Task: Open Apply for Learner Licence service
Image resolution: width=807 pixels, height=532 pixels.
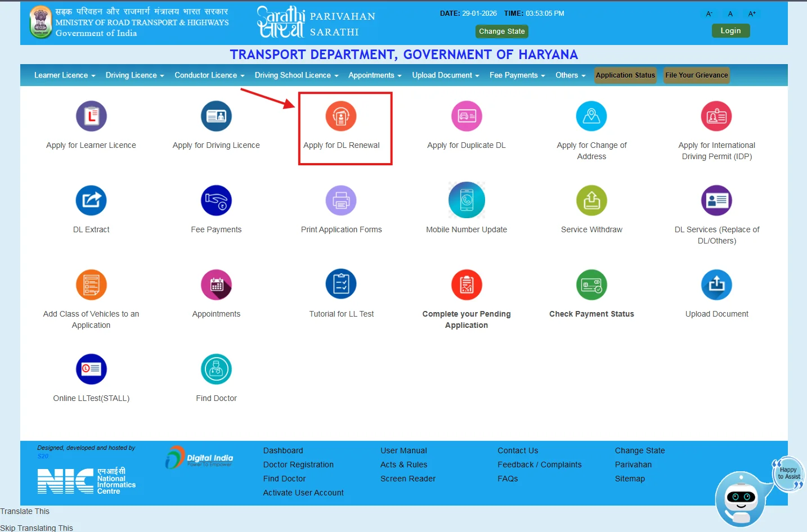Action: pyautogui.click(x=91, y=122)
